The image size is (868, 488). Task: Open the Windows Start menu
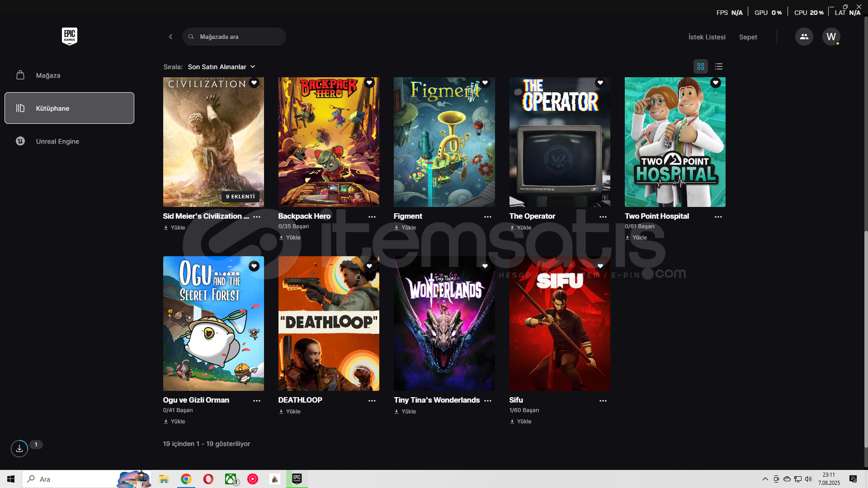(x=11, y=479)
